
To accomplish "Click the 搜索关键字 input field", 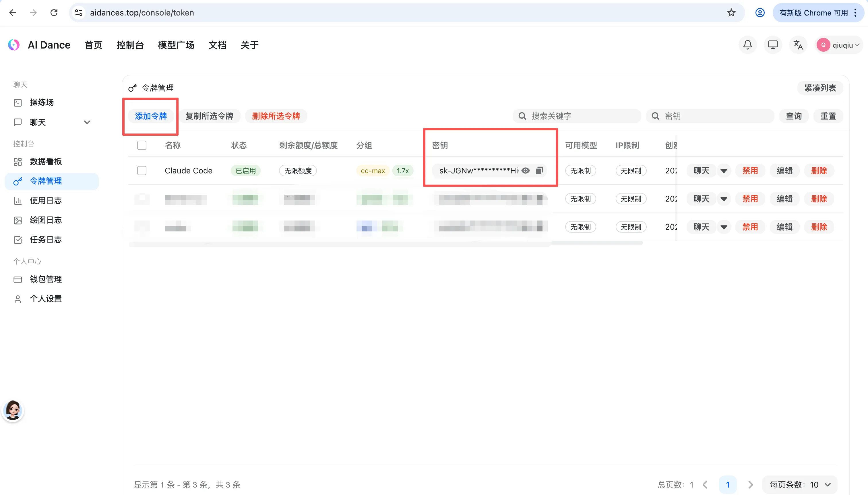I will (x=577, y=116).
